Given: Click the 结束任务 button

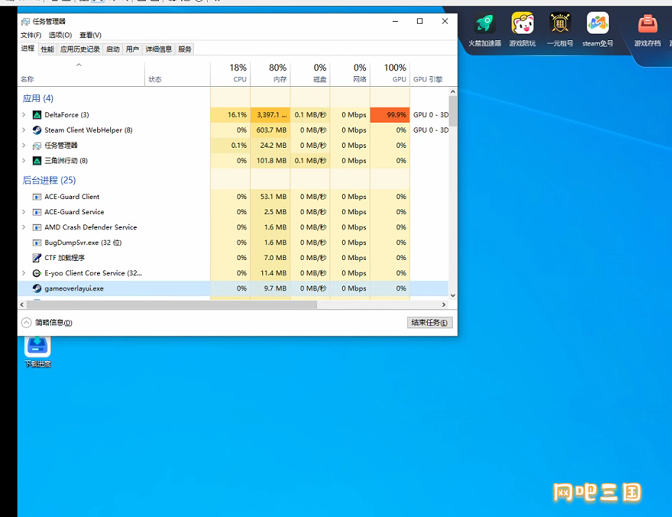Looking at the screenshot, I should click(429, 322).
